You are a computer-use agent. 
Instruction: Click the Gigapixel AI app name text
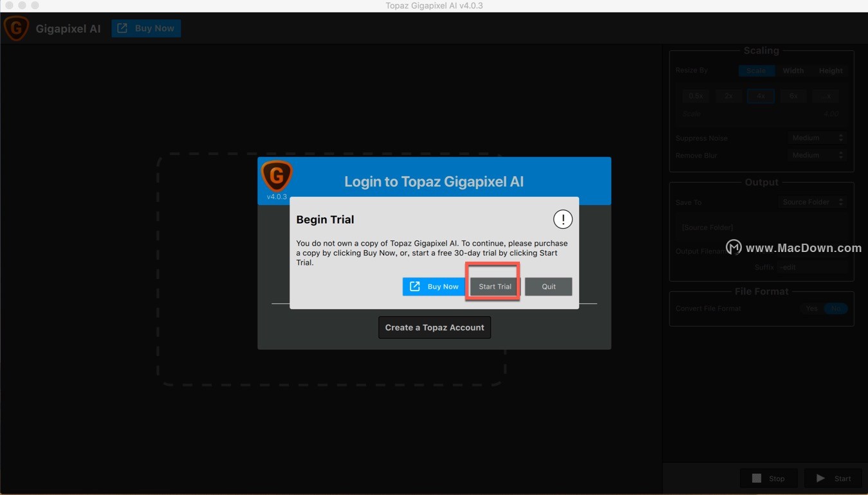point(68,29)
